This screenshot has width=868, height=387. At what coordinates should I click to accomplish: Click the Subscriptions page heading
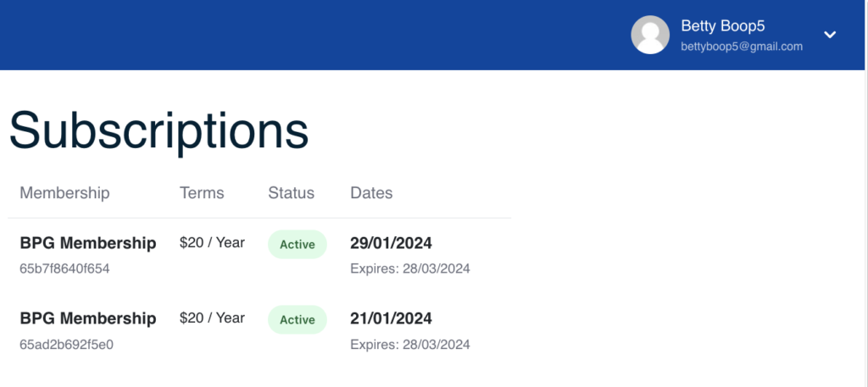(159, 131)
